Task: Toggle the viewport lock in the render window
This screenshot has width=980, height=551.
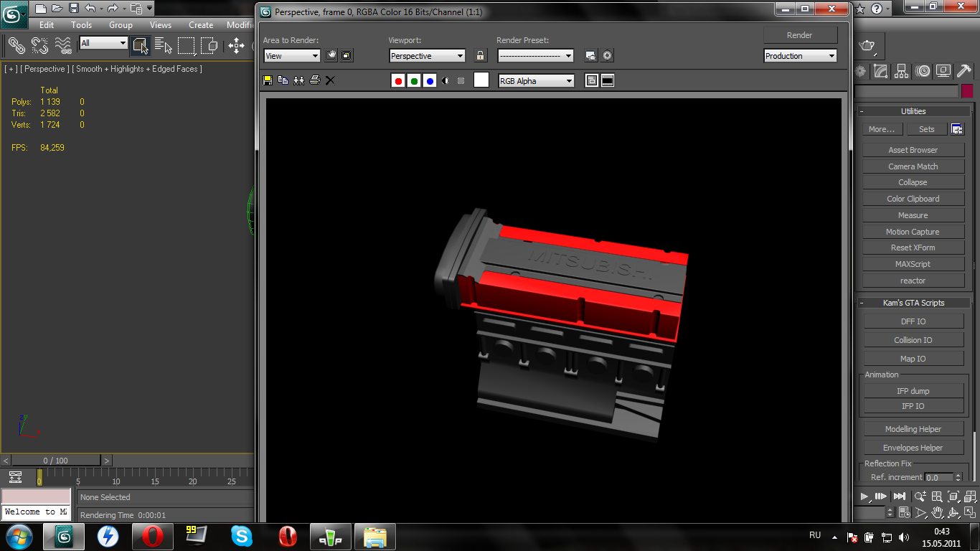Action: (480, 55)
